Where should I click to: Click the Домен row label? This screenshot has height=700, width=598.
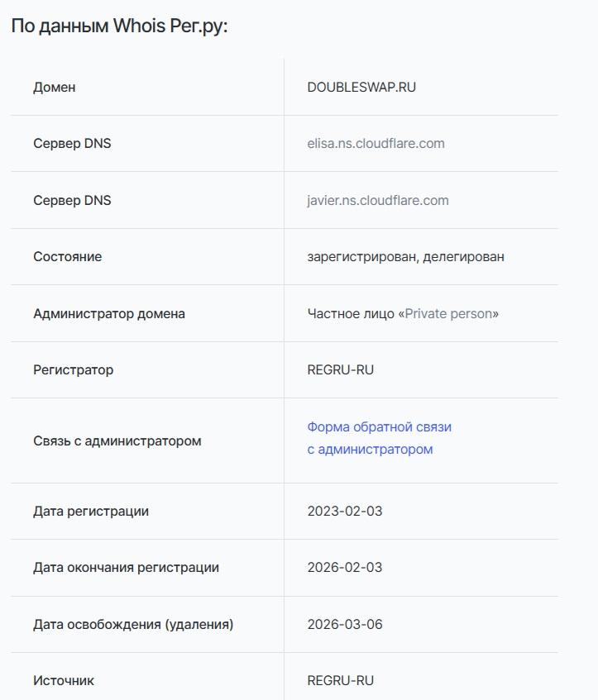55,88
